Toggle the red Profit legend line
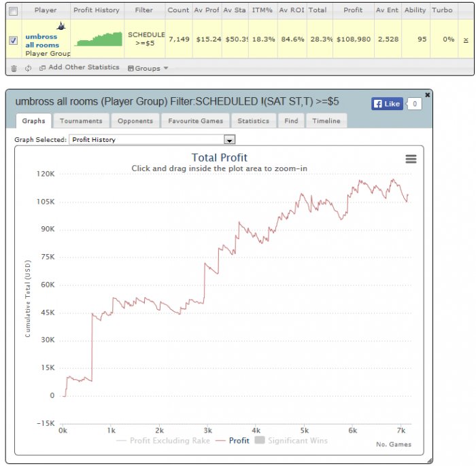The image size is (476, 466). point(233,441)
